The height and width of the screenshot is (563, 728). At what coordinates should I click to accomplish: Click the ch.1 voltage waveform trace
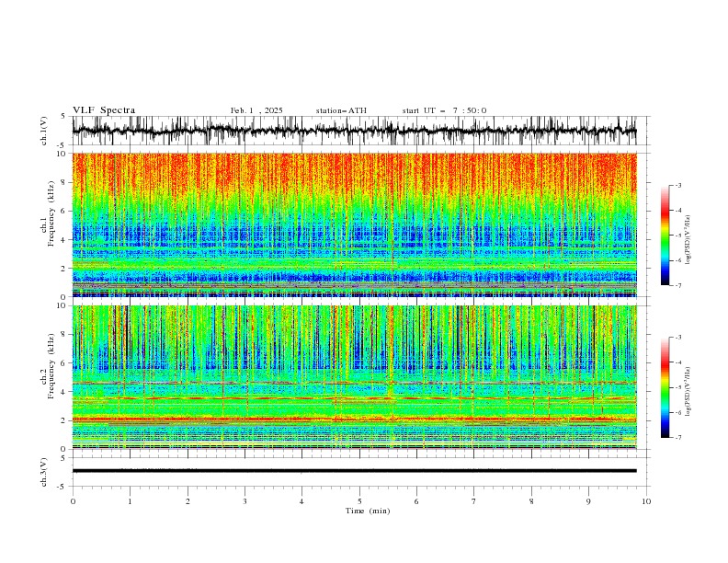[354, 131]
